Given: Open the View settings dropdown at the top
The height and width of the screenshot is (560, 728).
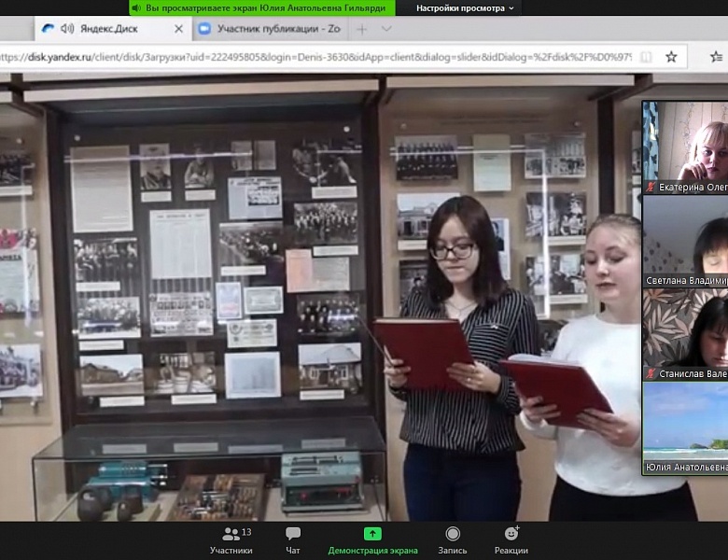Looking at the screenshot, I should pos(465,7).
